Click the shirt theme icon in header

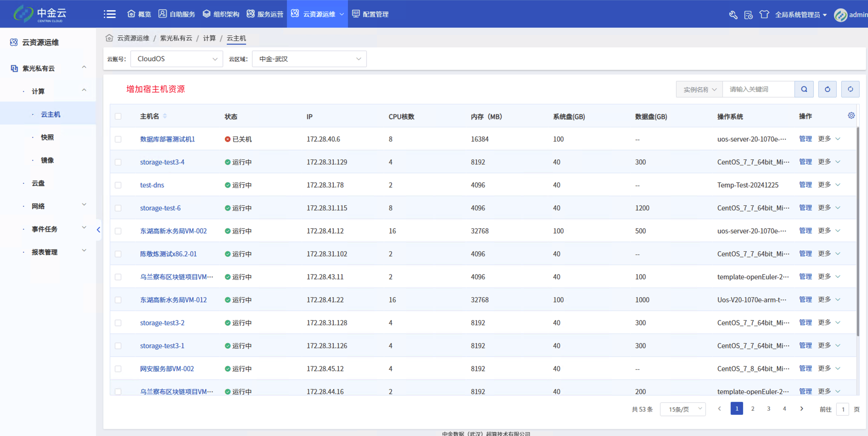tap(764, 15)
